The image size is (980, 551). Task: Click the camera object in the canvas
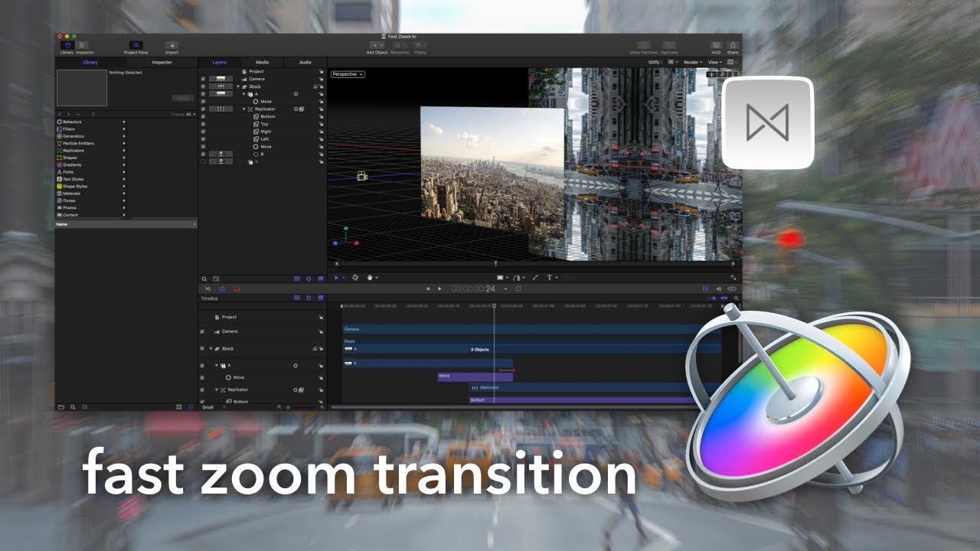361,176
